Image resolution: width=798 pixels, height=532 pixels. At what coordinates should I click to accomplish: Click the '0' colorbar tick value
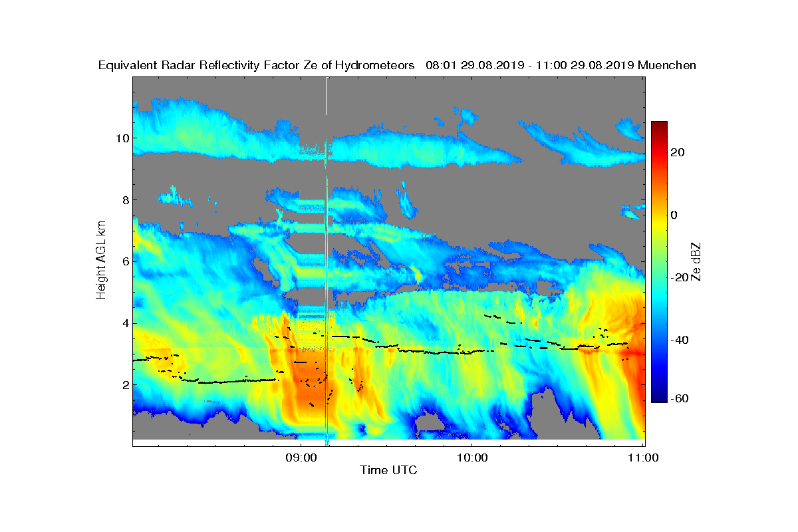(x=675, y=215)
